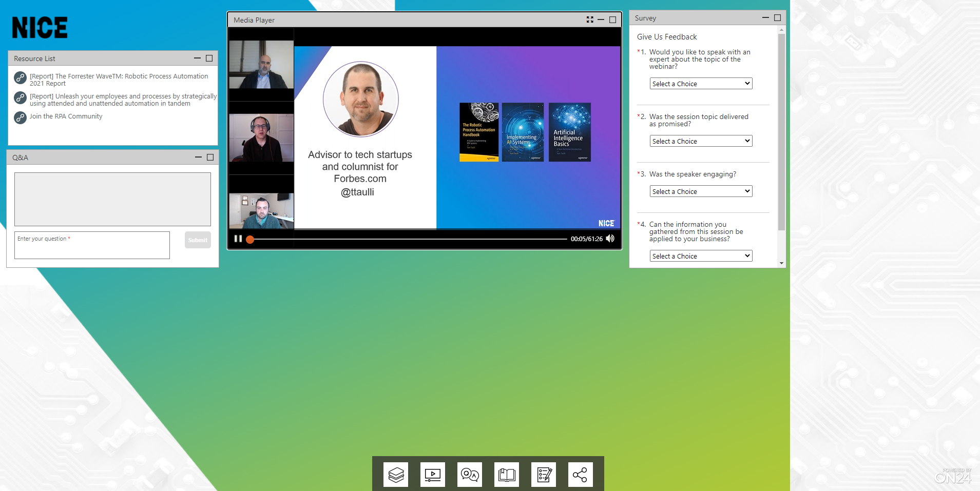The width and height of the screenshot is (980, 491).
Task: Click the Q&A conversation history box
Action: [112, 199]
